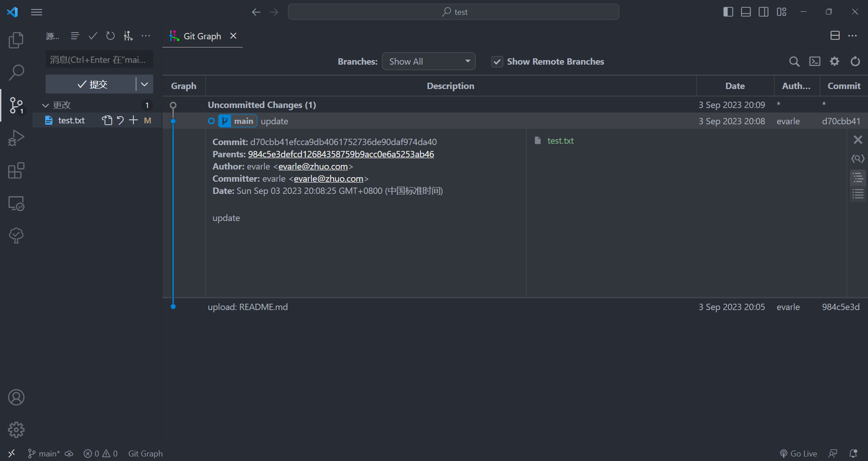Toggle the bottom panel layout icon
Screen dimensions: 868x461
746,12
